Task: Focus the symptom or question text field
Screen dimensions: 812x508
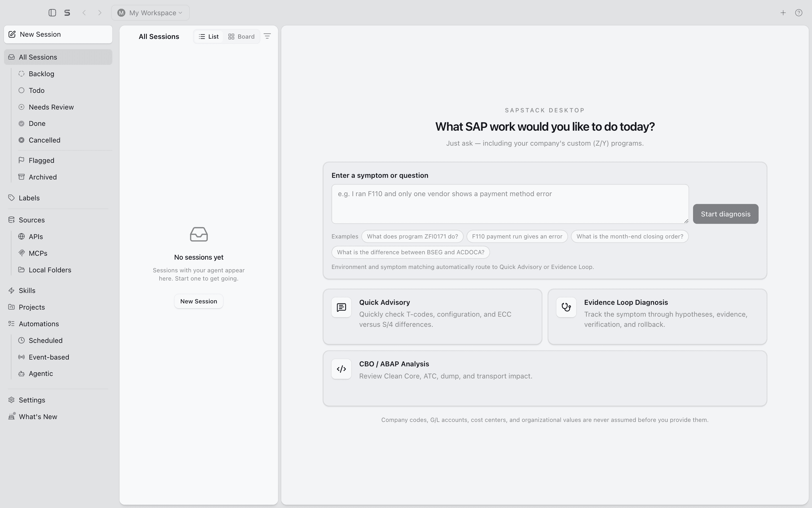Action: point(510,203)
